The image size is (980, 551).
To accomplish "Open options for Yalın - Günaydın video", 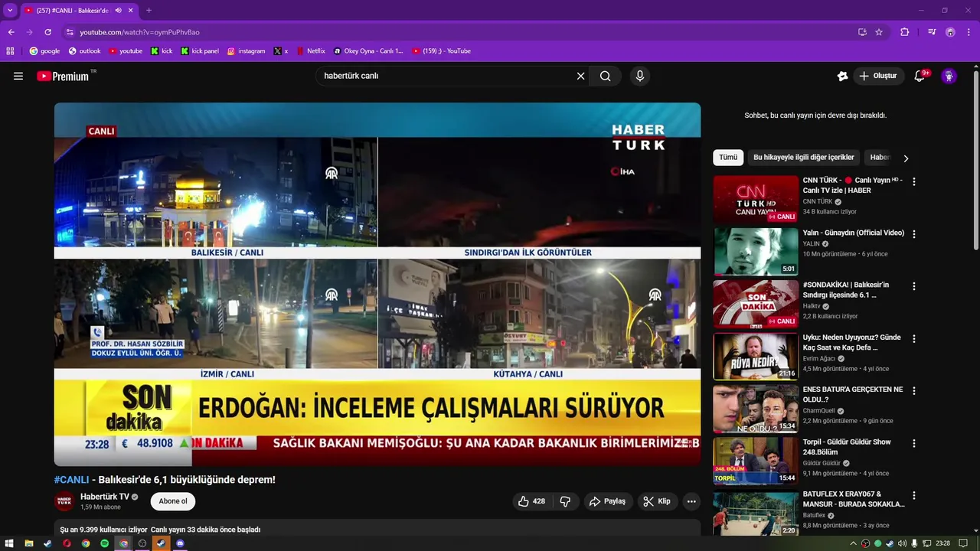I will click(913, 234).
